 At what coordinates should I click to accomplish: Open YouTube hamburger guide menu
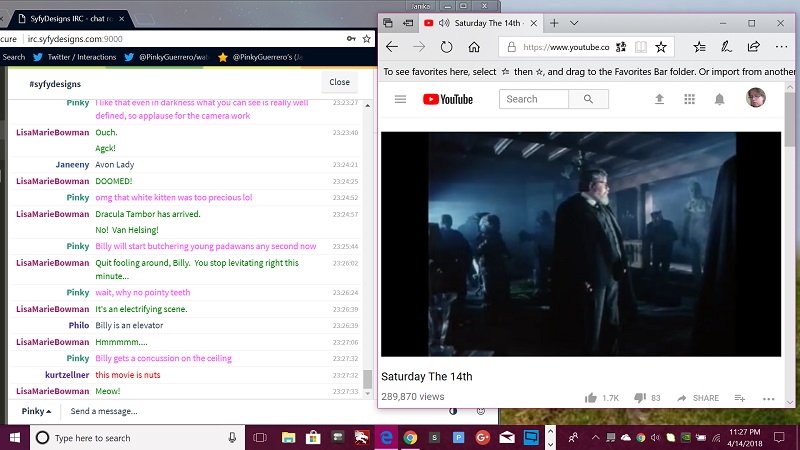401,99
